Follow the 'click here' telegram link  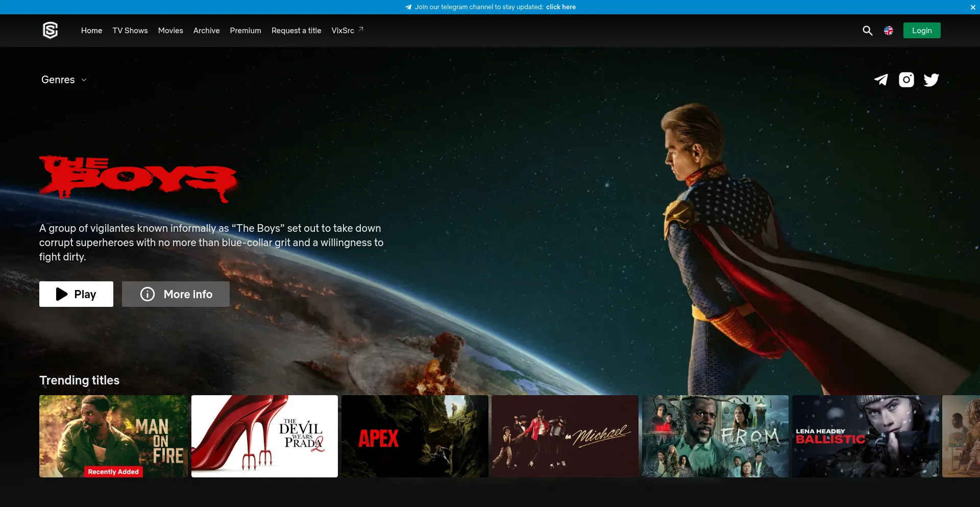pos(561,7)
